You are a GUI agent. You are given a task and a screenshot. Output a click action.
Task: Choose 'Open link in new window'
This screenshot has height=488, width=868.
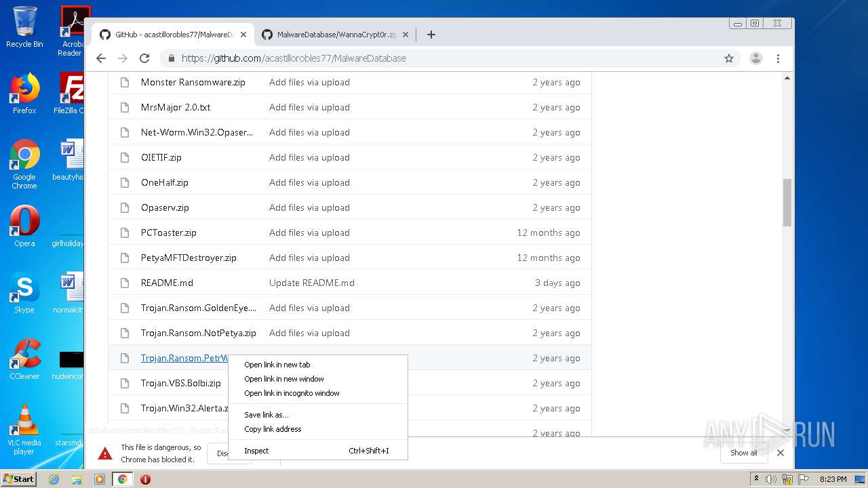(318, 379)
